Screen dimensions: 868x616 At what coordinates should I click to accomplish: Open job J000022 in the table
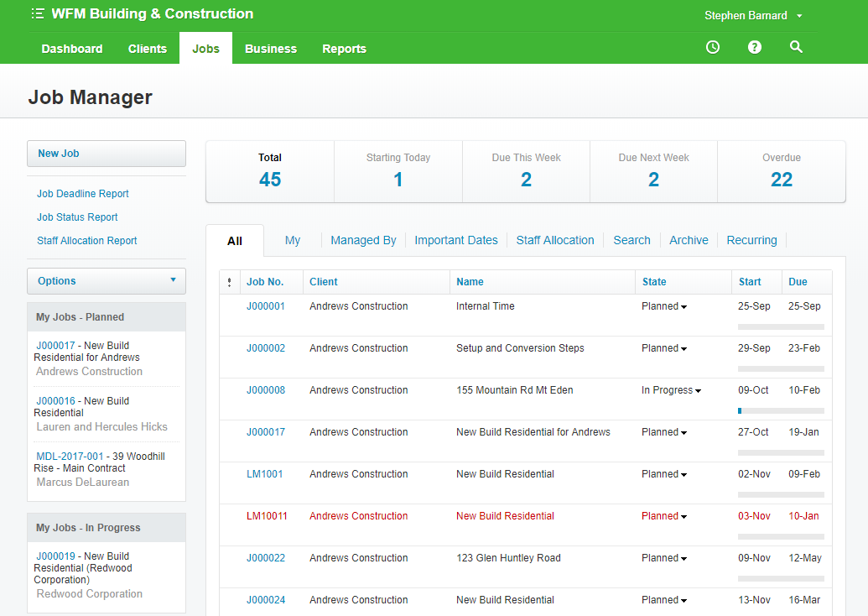coord(266,558)
